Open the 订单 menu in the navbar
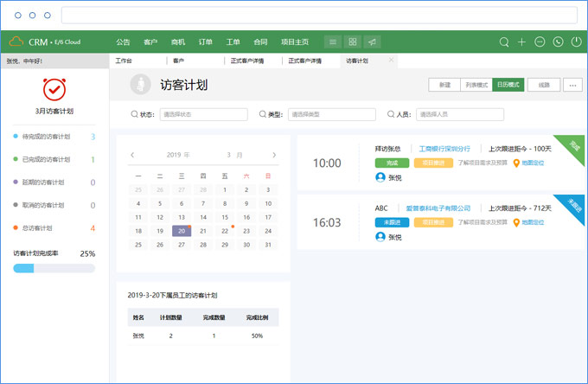Viewport: 588px width, 384px height. pos(205,42)
